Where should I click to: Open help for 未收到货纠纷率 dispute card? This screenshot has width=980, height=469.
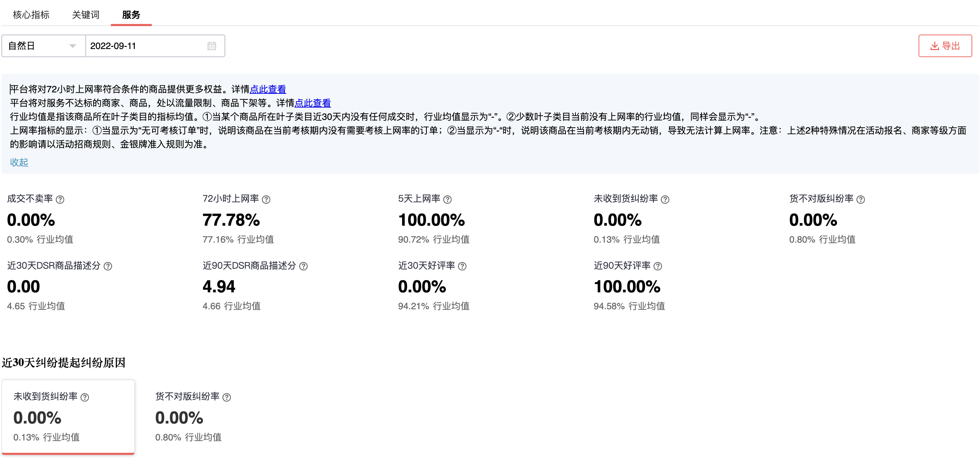click(85, 397)
